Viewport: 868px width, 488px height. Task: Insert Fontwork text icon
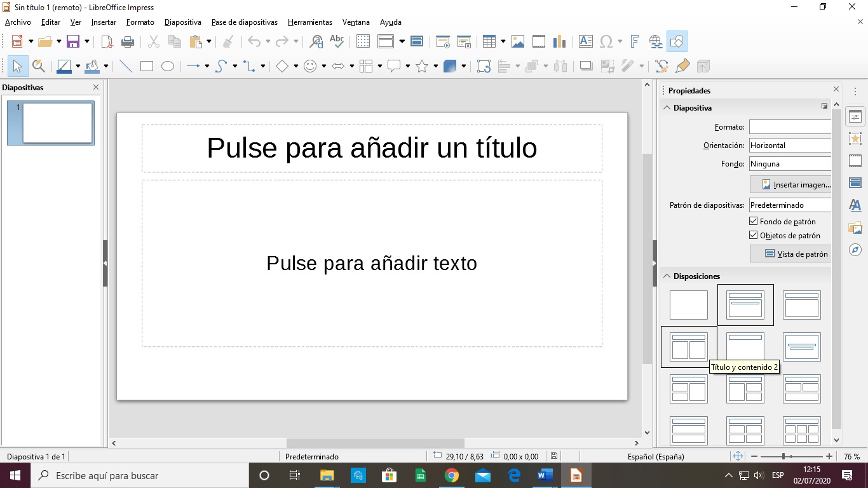click(x=634, y=42)
